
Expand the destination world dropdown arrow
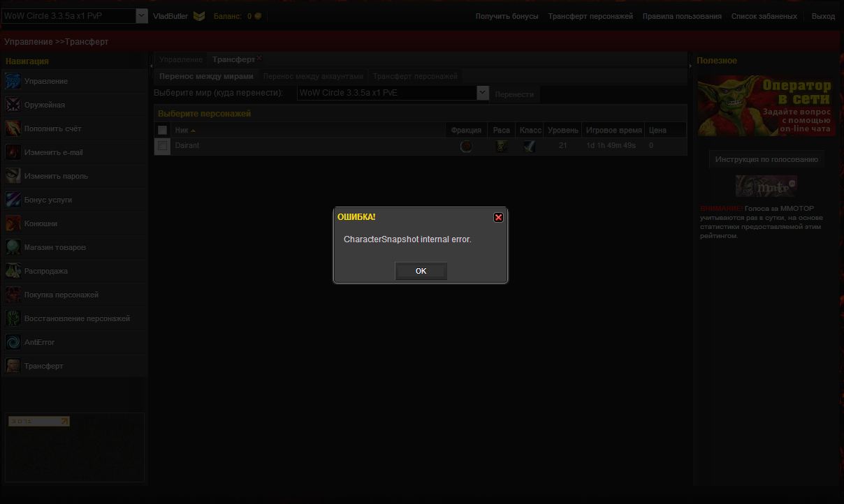[x=482, y=93]
